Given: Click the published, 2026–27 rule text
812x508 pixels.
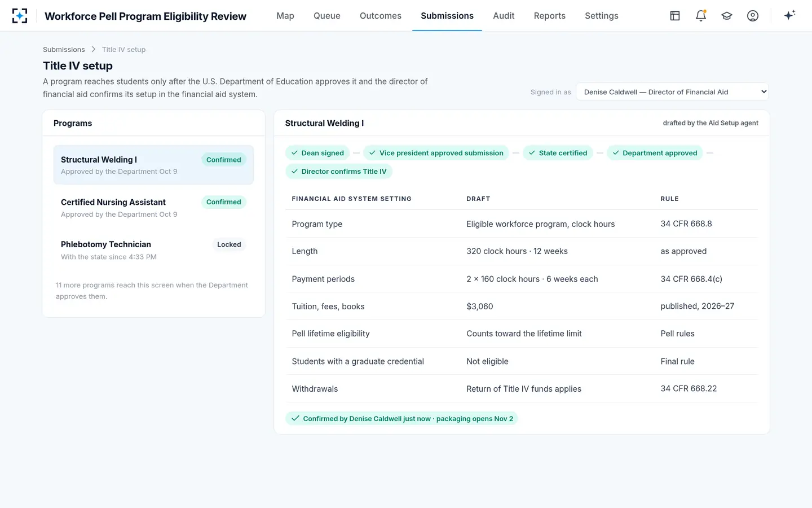Looking at the screenshot, I should (698, 306).
